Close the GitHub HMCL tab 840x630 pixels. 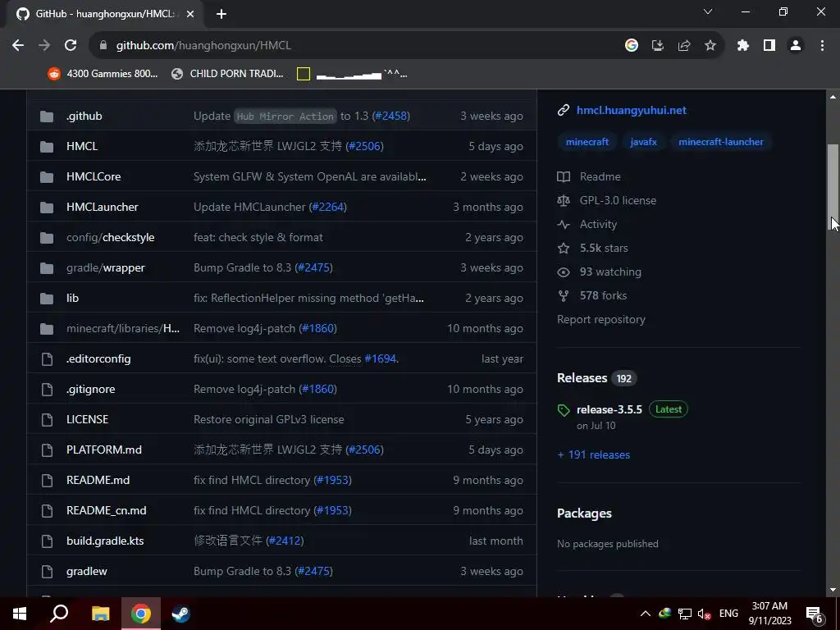(x=190, y=14)
